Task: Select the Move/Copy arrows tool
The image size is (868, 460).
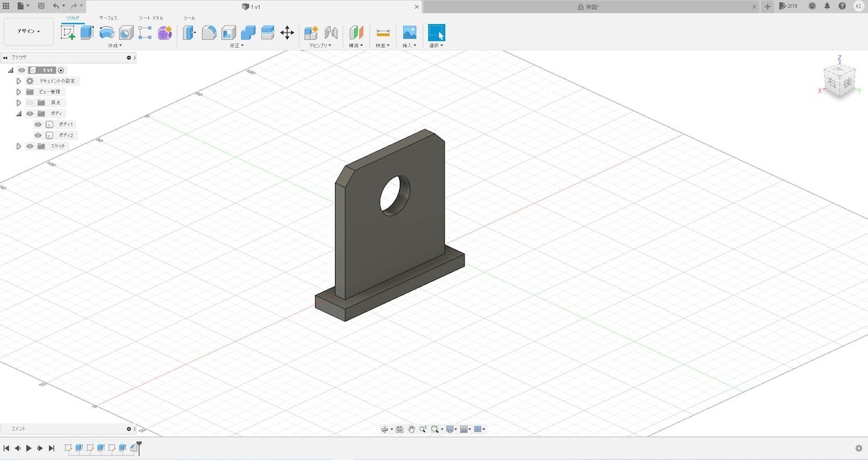Action: (287, 33)
